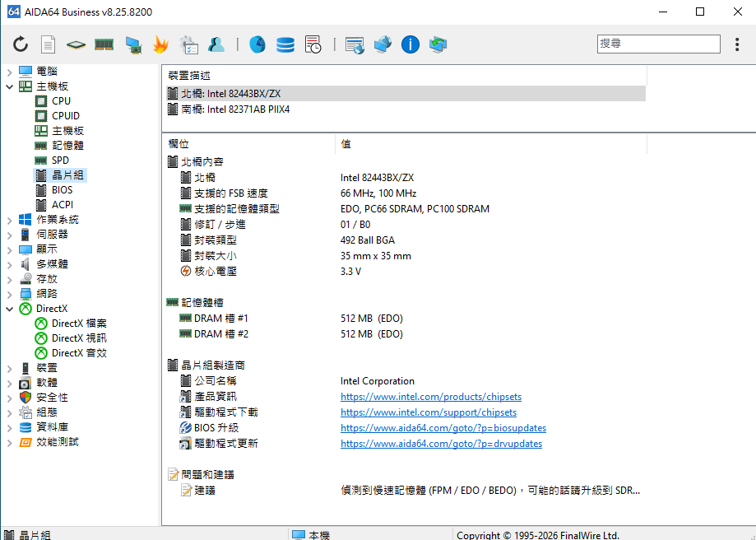Open the gear checklist preferences icon

click(x=188, y=44)
